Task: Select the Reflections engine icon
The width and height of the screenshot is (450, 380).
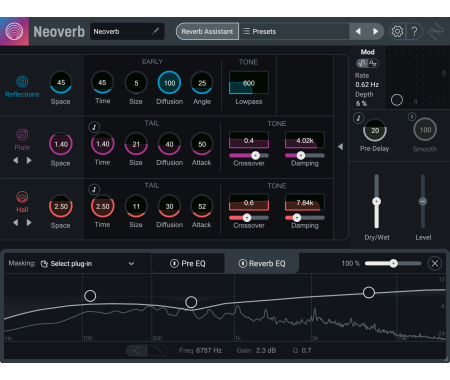Action: 22,82
